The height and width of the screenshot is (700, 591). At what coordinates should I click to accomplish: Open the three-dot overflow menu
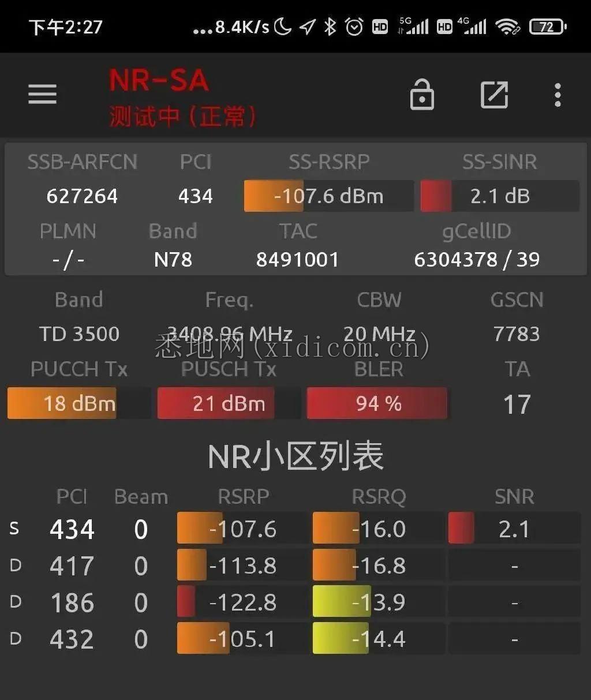tap(558, 95)
